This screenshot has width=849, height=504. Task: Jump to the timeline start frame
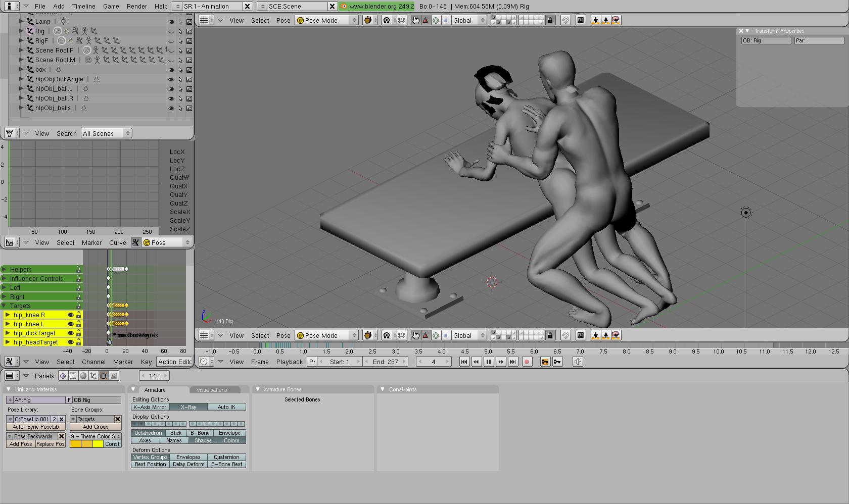464,362
